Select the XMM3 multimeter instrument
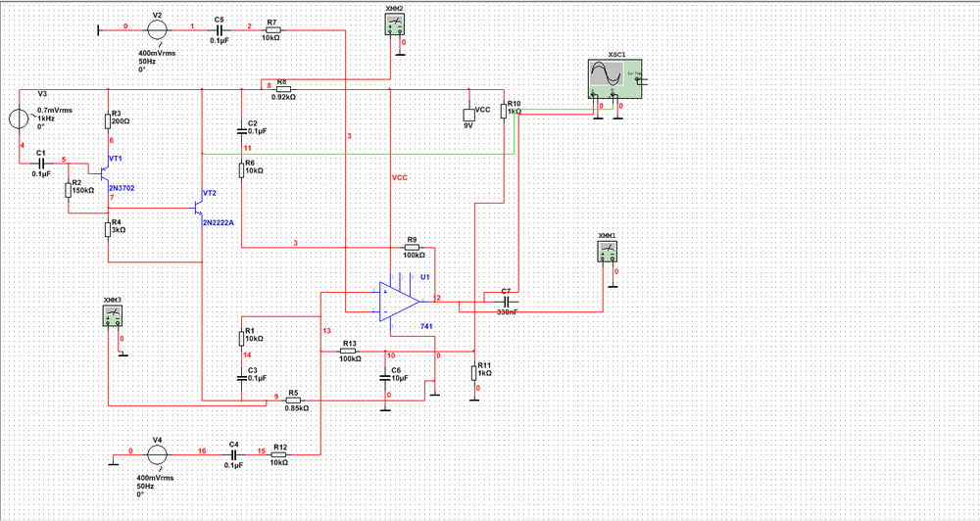This screenshot has width=980, height=521. [x=114, y=315]
